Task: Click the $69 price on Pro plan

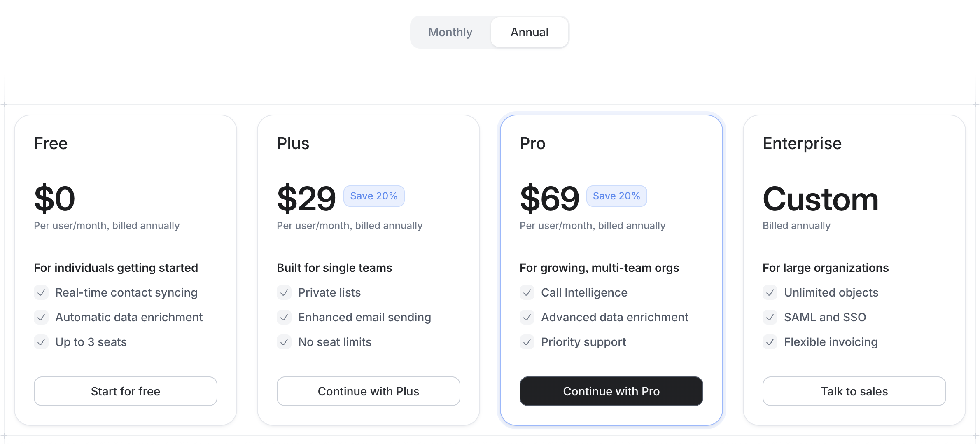Action: 549,198
